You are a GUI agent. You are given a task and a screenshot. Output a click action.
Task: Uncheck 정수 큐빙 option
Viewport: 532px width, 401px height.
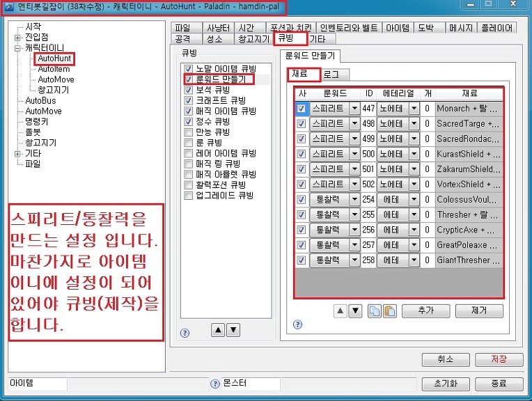click(188, 121)
